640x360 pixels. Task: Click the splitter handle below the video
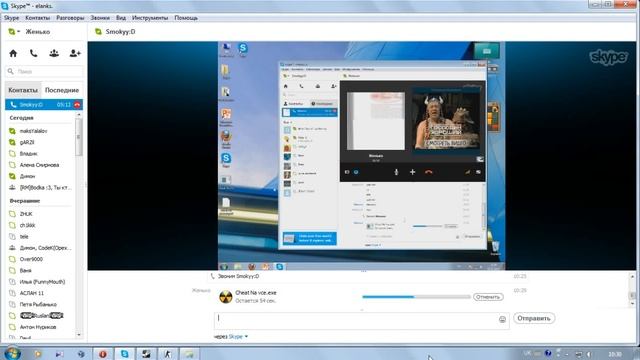363,271
